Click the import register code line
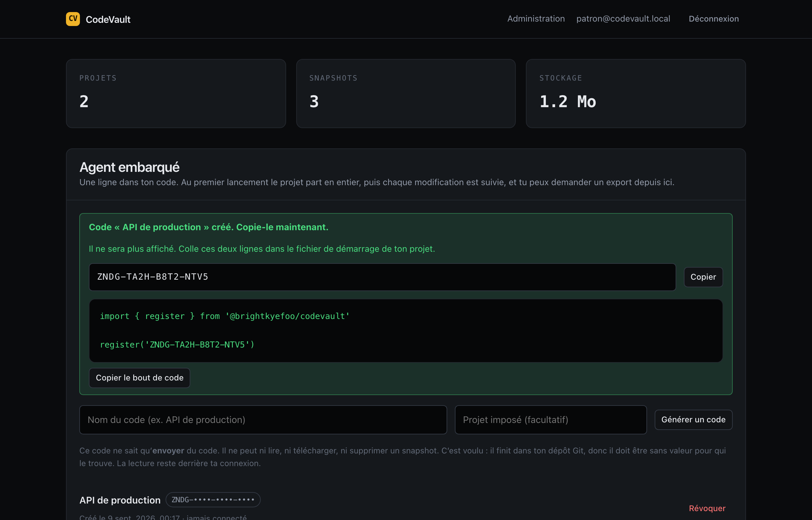Viewport: 812px width, 520px height. 225,316
